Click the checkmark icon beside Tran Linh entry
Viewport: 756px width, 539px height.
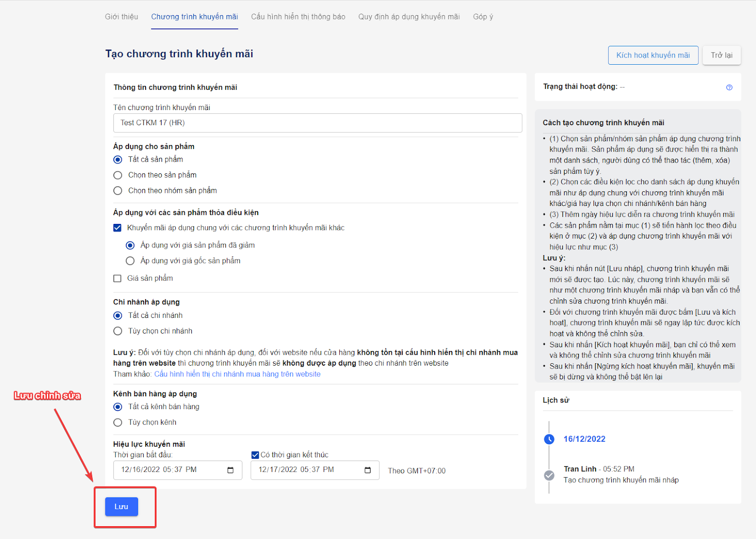pyautogui.click(x=549, y=475)
